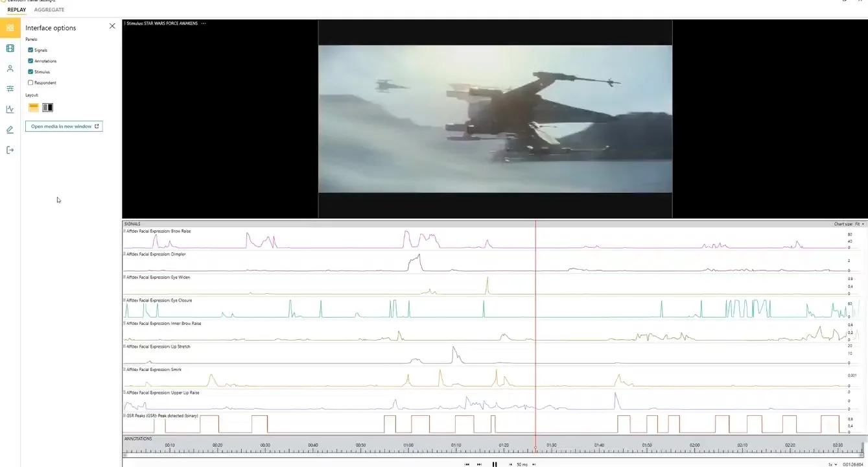Switch to the AGGREGATE tab
Screen dimensions: 868x467
(49, 10)
